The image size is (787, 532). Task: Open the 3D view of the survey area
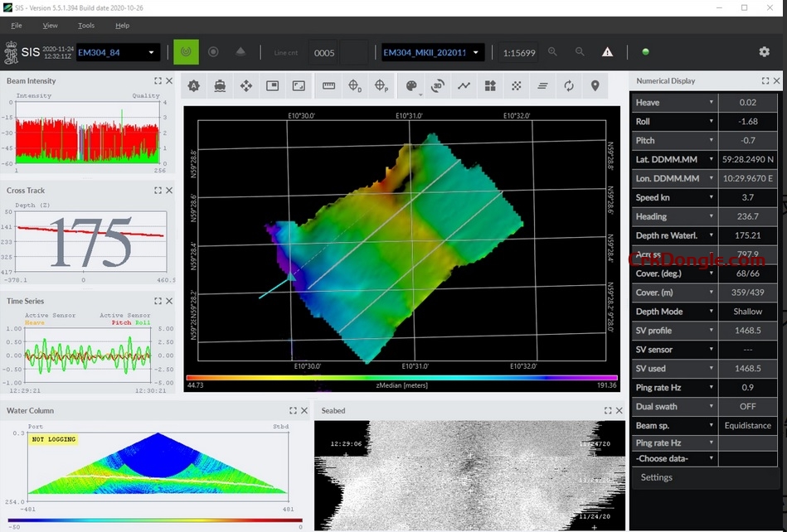pos(437,85)
